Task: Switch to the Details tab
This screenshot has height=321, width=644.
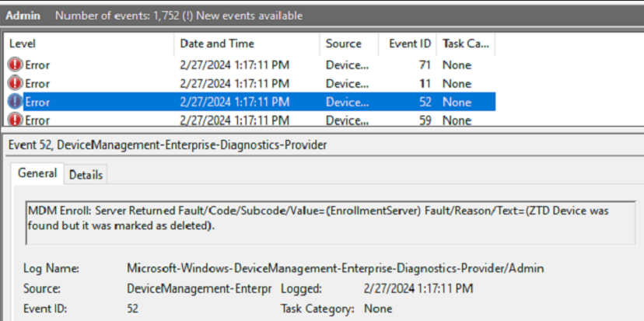Action: [86, 175]
